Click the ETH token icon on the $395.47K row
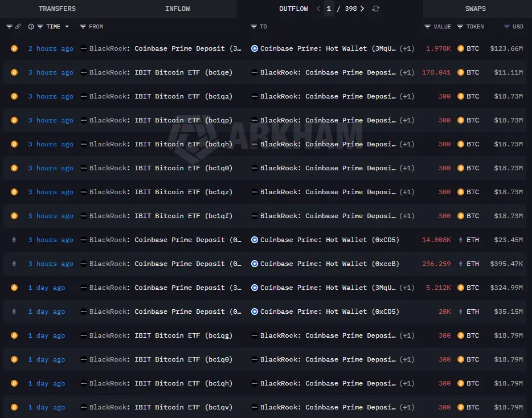The height and width of the screenshot is (418, 532). tap(461, 264)
